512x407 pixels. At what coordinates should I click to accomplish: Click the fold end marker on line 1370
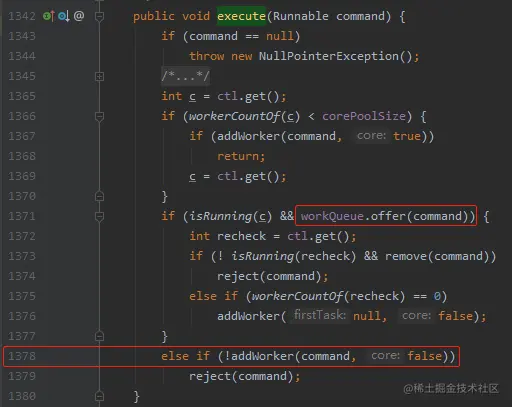pos(99,196)
